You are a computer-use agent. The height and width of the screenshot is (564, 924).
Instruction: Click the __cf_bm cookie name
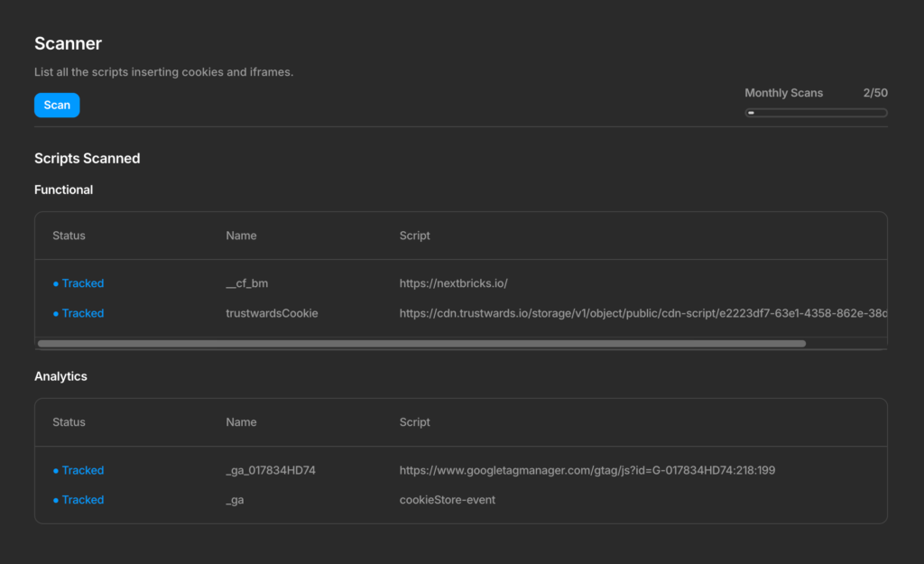pyautogui.click(x=246, y=283)
